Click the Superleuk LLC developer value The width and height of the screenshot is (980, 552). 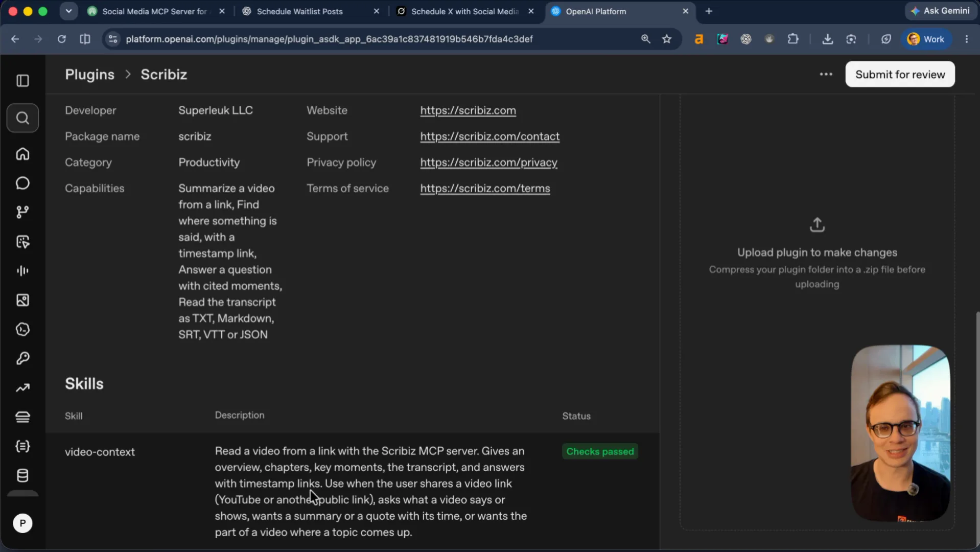pos(216,110)
